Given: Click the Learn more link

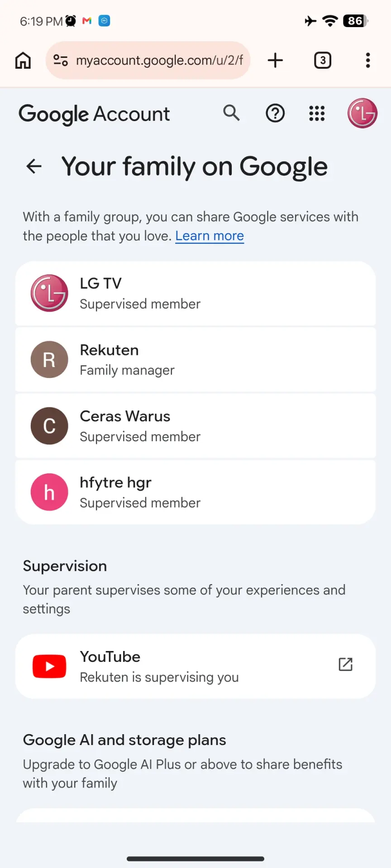Looking at the screenshot, I should pyautogui.click(x=210, y=236).
